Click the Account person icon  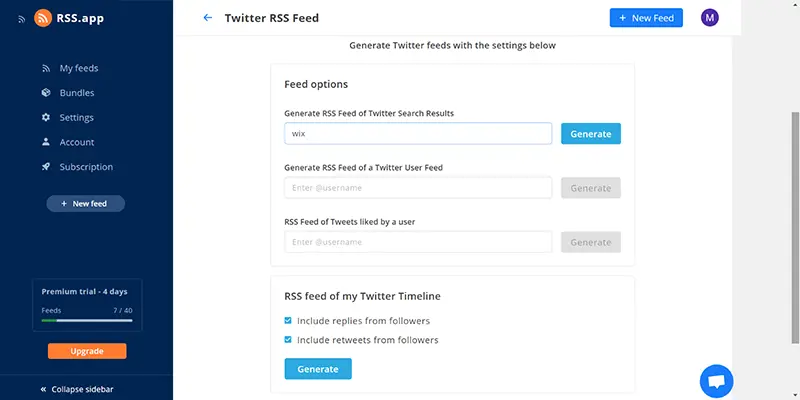pos(46,142)
